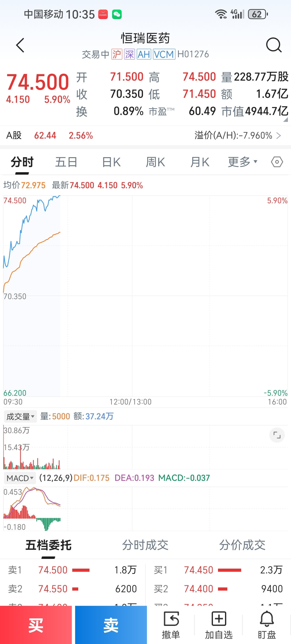Screen dimensions: 291x644
Task: Open the A/H premium 溢价 link
Action: click(238, 135)
